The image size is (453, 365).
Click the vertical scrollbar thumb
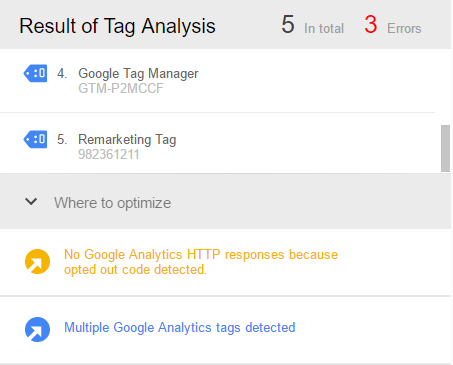click(445, 148)
